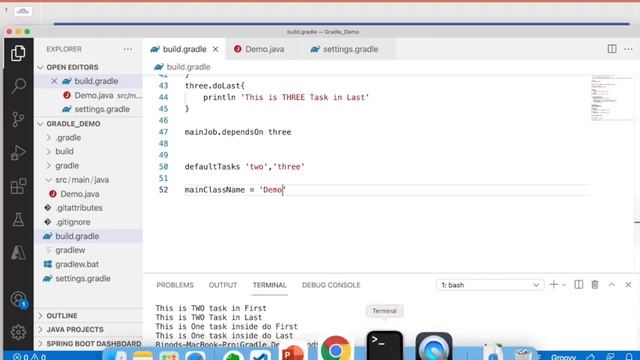This screenshot has height=360, width=640.
Task: Open .gitattributes file in tree
Action: click(88, 208)
